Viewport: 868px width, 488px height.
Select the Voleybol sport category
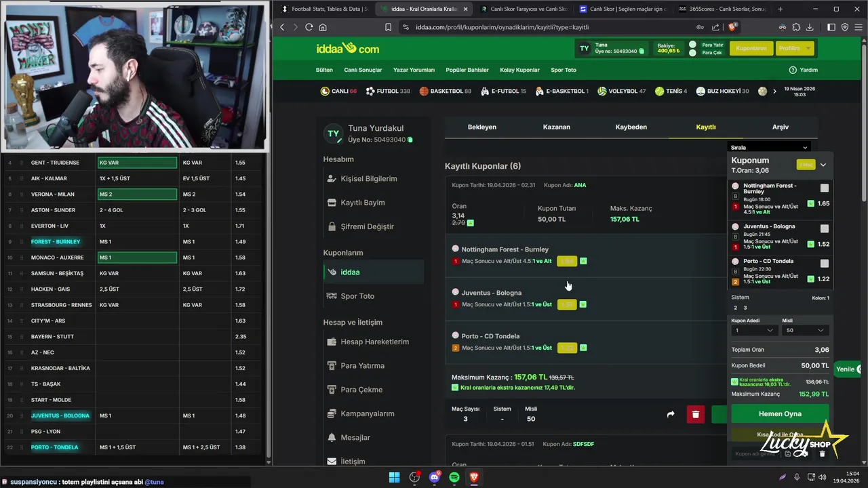pyautogui.click(x=621, y=91)
